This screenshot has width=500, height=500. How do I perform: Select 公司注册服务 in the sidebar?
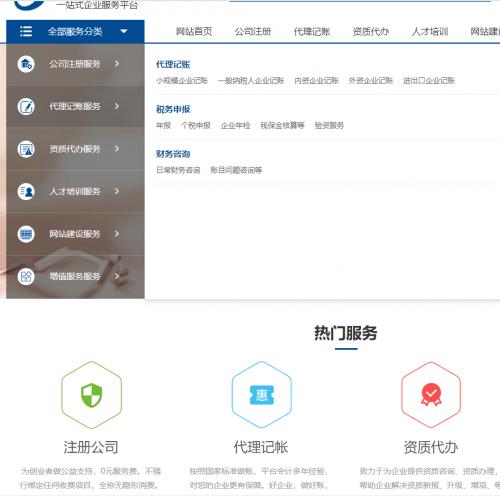(x=75, y=64)
